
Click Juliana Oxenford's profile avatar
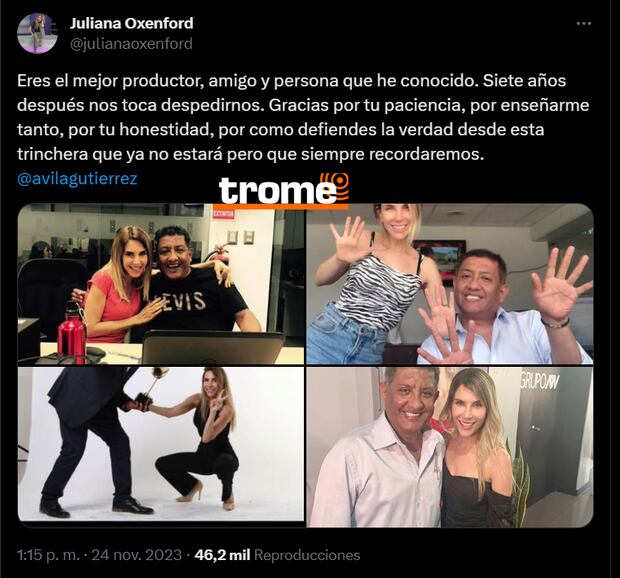[37, 33]
